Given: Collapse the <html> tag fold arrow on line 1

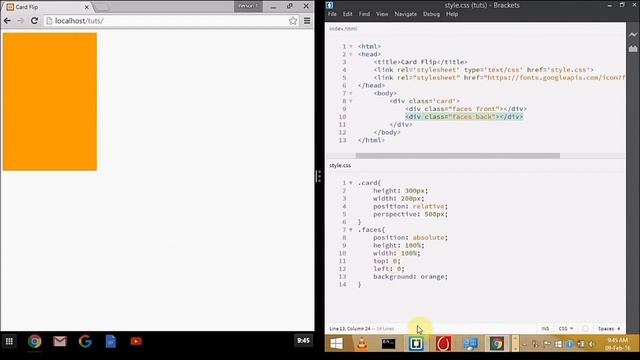Looking at the screenshot, I should (351, 47).
